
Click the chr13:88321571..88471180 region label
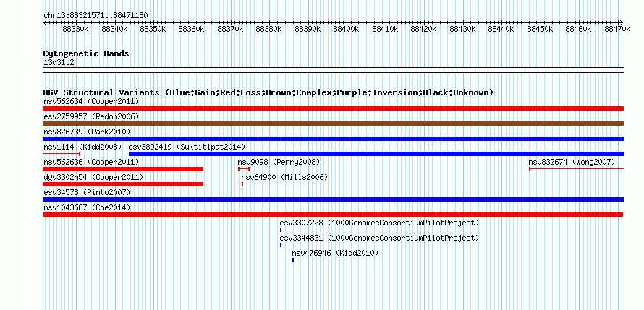[96, 15]
